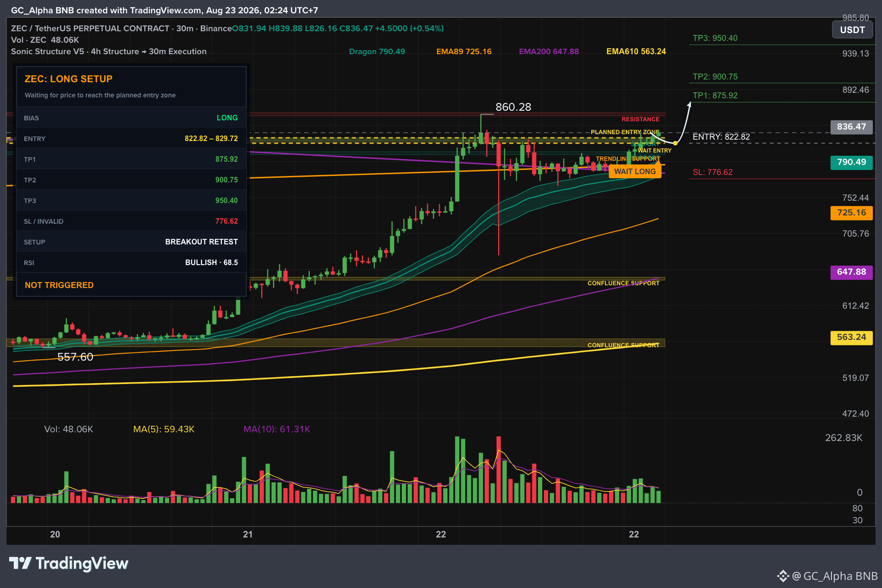The width and height of the screenshot is (882, 588).
Task: Click the USDT currency button
Action: [852, 30]
